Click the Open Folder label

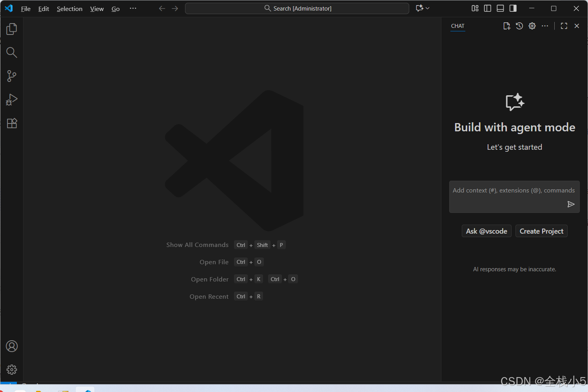(210, 279)
